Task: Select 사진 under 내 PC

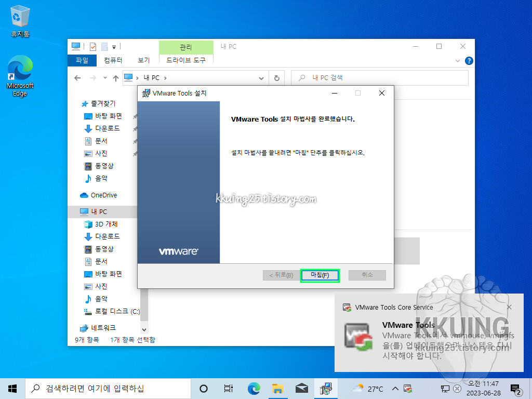Action: click(x=101, y=286)
